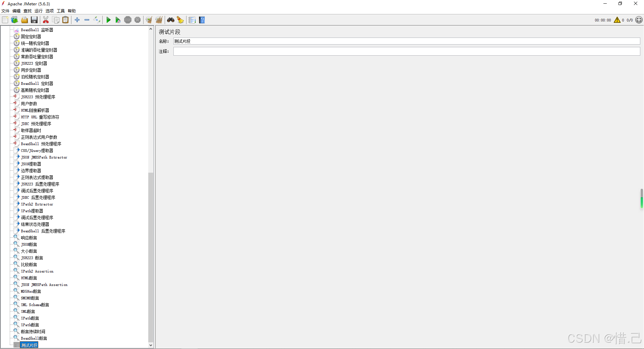Select 断言持续时间 tree node
The height and width of the screenshot is (349, 644).
click(33, 332)
